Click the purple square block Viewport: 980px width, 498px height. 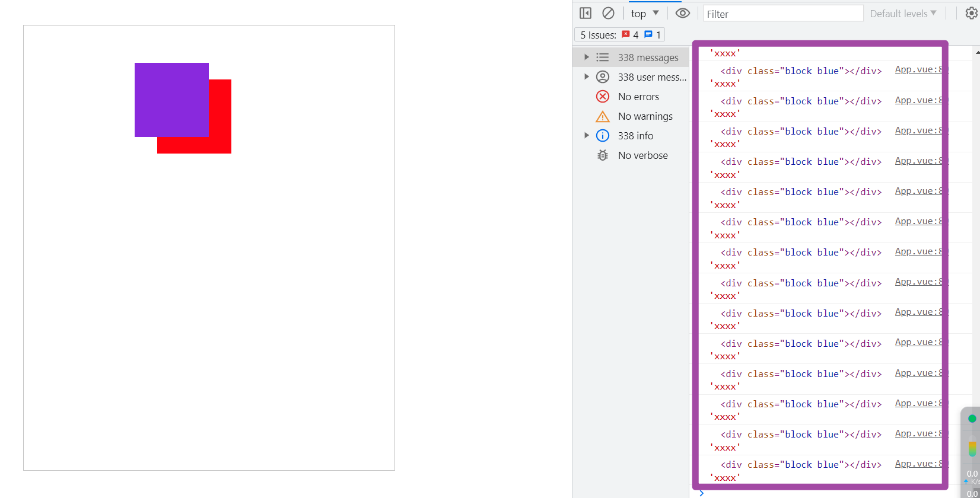[x=171, y=100]
